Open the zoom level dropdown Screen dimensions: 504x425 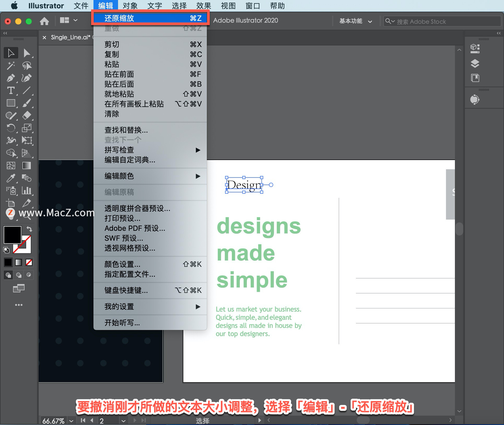tap(71, 421)
